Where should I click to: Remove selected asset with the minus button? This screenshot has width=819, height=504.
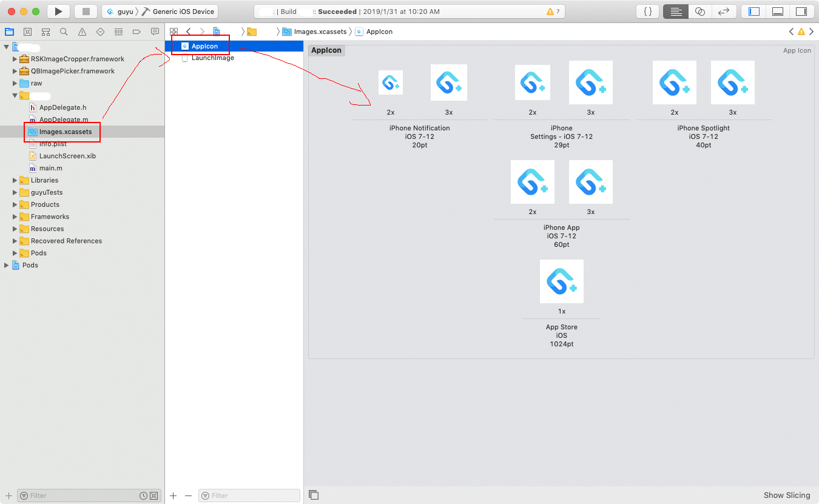point(188,496)
